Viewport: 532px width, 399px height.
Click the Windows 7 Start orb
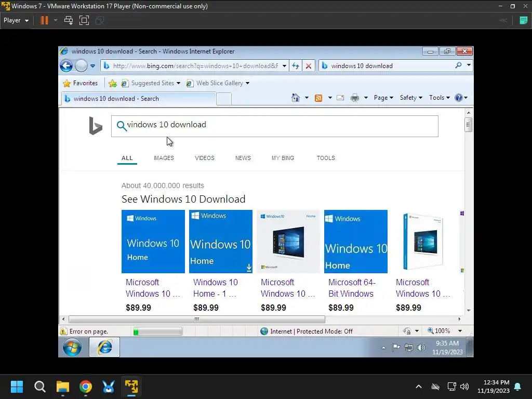[x=72, y=347]
